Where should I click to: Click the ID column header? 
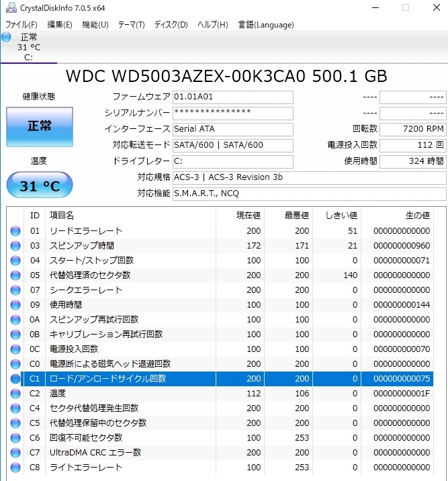(x=35, y=216)
